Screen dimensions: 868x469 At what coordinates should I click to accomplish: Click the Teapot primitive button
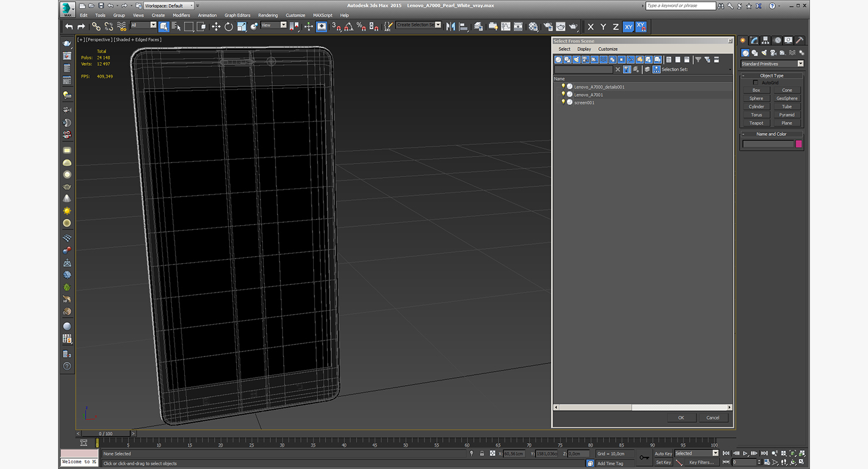757,123
